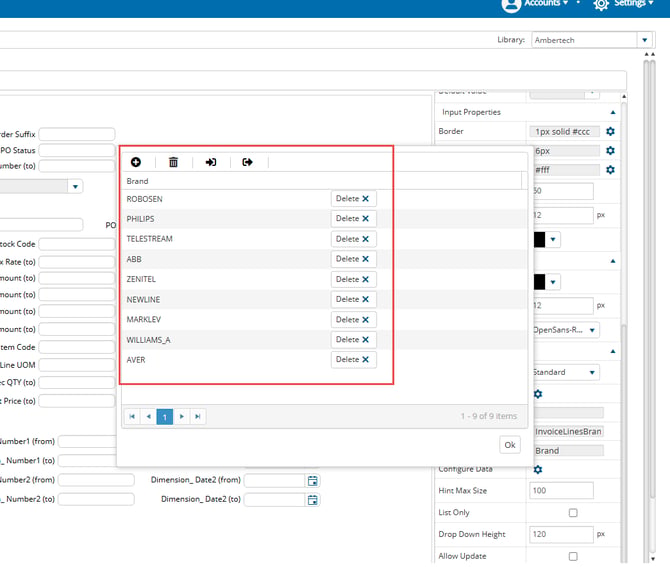670x567 pixels.
Task: Go to first page in pager
Action: 132,416
